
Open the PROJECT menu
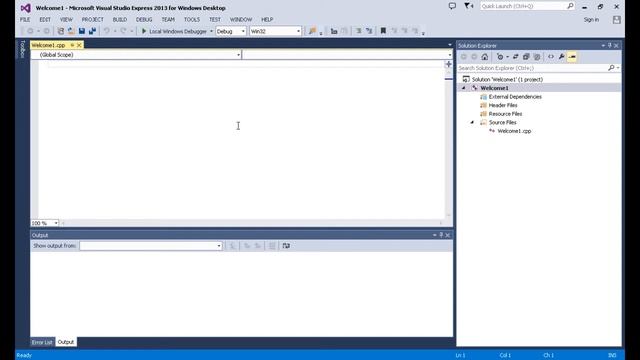pyautogui.click(x=93, y=20)
